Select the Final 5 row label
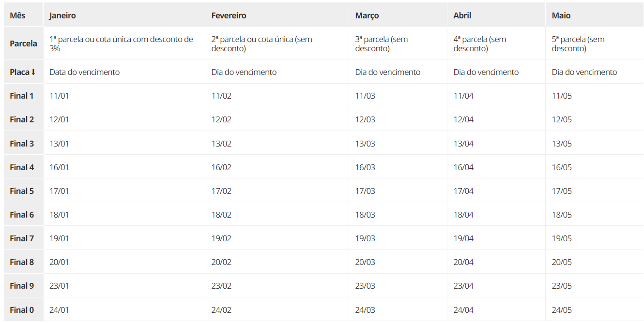The image size is (644, 323). [22, 191]
